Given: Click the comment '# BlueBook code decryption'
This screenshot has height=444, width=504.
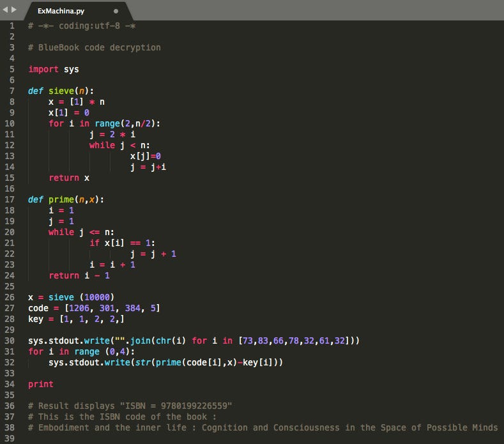Looking at the screenshot, I should [95, 47].
